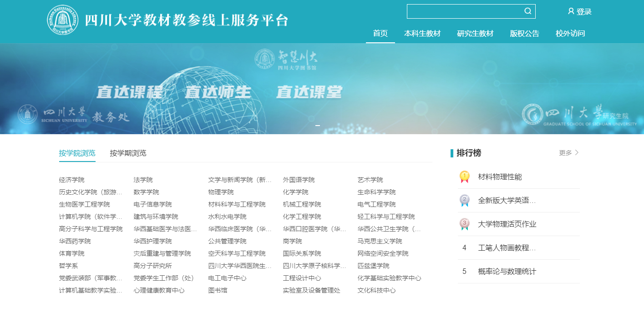Select 外国语学院 in the college list
The width and height of the screenshot is (644, 313).
[x=299, y=180]
